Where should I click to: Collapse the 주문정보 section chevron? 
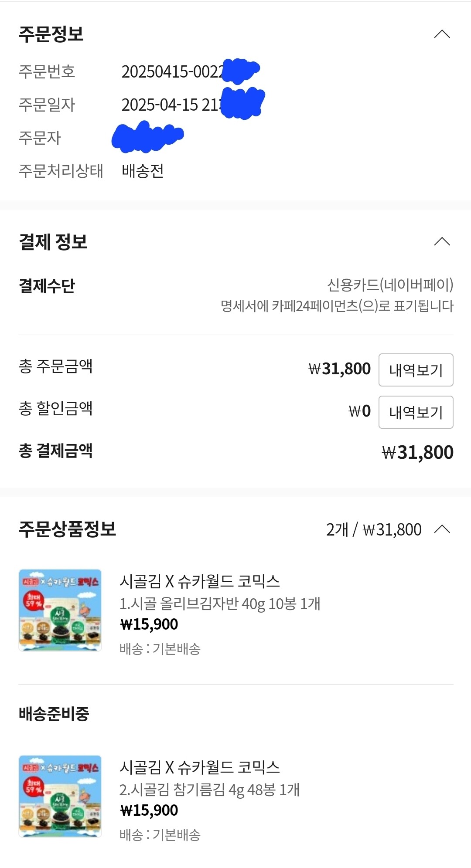[442, 34]
